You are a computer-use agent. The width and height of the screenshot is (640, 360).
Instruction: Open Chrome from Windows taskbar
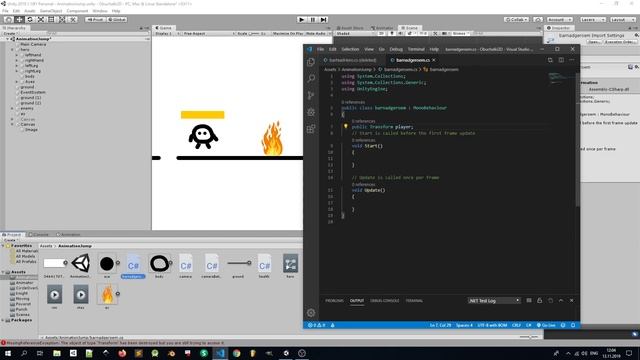click(236, 353)
